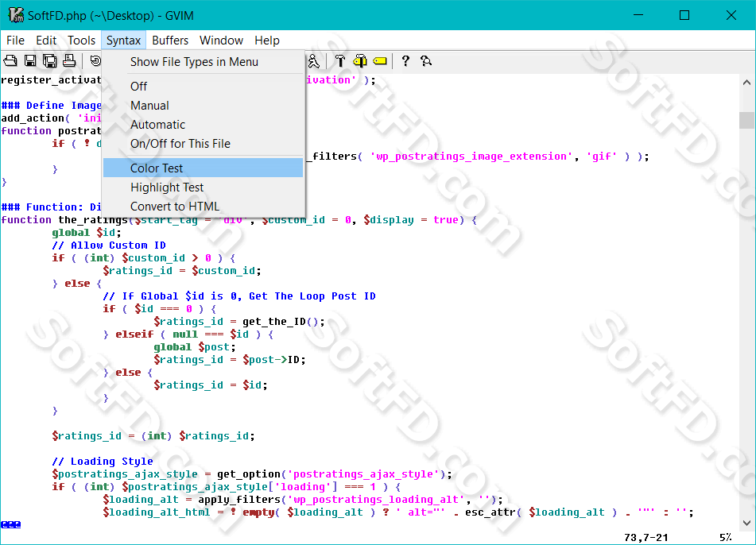Image resolution: width=756 pixels, height=545 pixels.
Task: Click the 'wp_postratings_image_extension' string
Action: click(471, 157)
